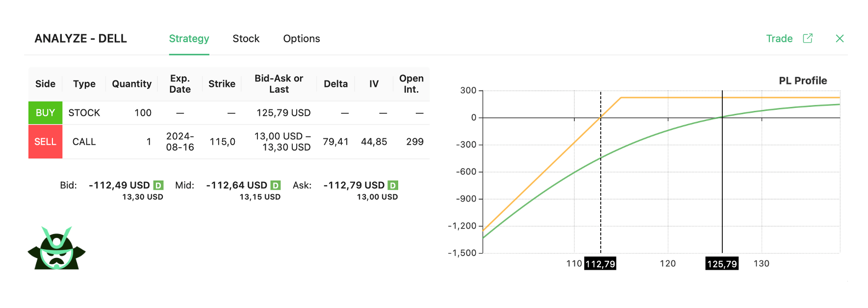Click the 112,79 breakeven marker on chart
Image resolution: width=868 pixels, height=308 pixels.
[600, 264]
